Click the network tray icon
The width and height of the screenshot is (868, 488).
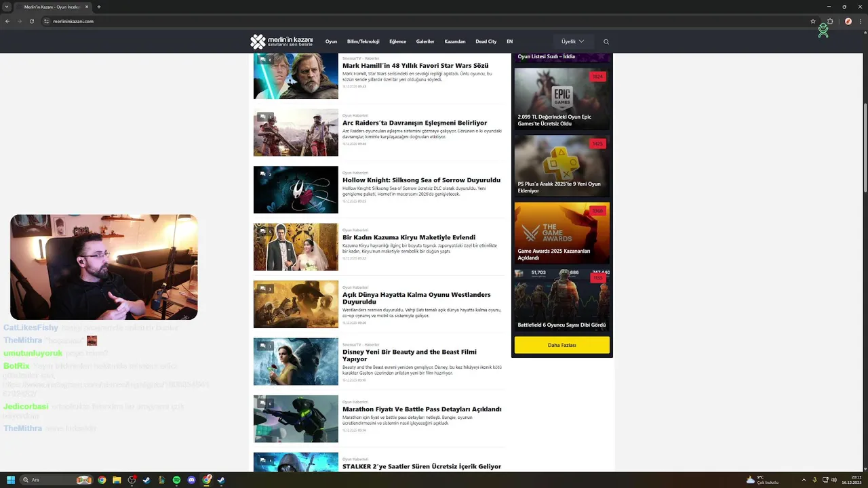point(825,480)
